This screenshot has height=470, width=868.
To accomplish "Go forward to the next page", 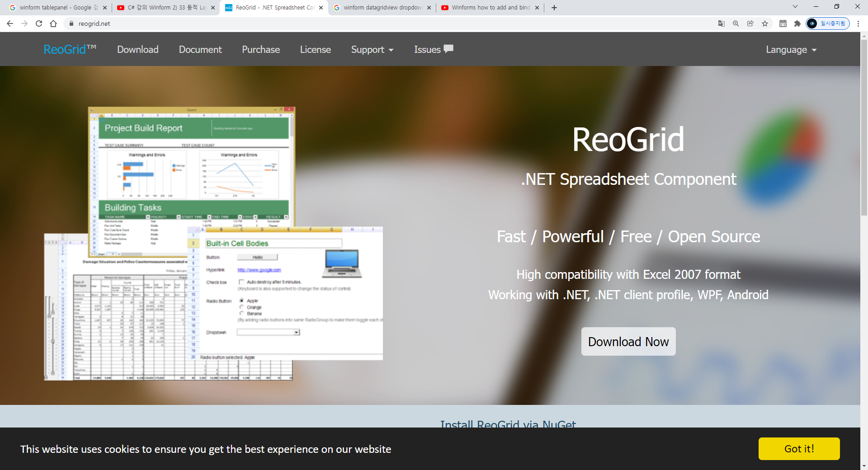I will 24,23.
